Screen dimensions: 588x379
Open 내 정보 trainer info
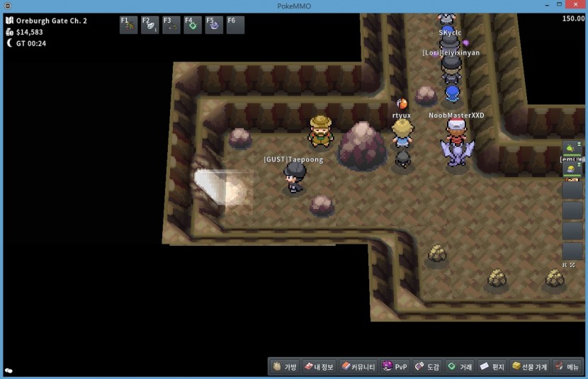(x=318, y=367)
